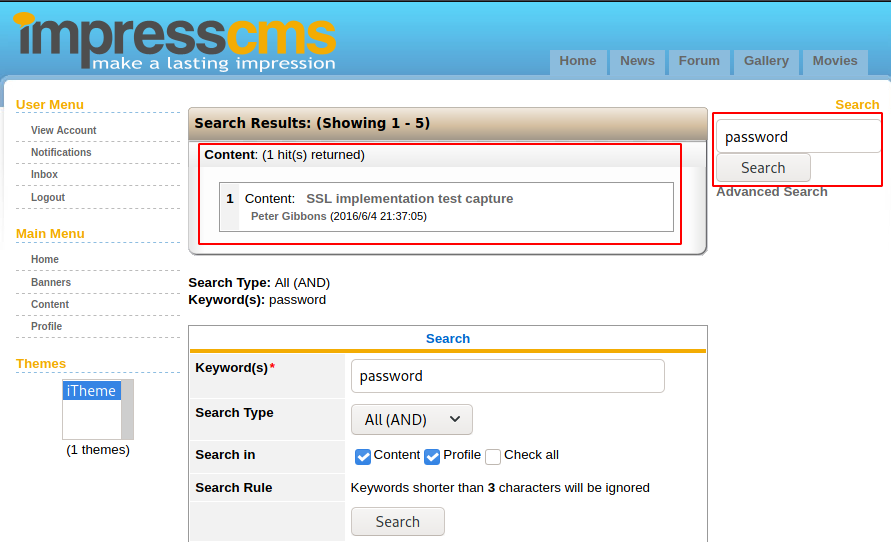
Task: Go to the Gallery tab
Action: pyautogui.click(x=766, y=61)
